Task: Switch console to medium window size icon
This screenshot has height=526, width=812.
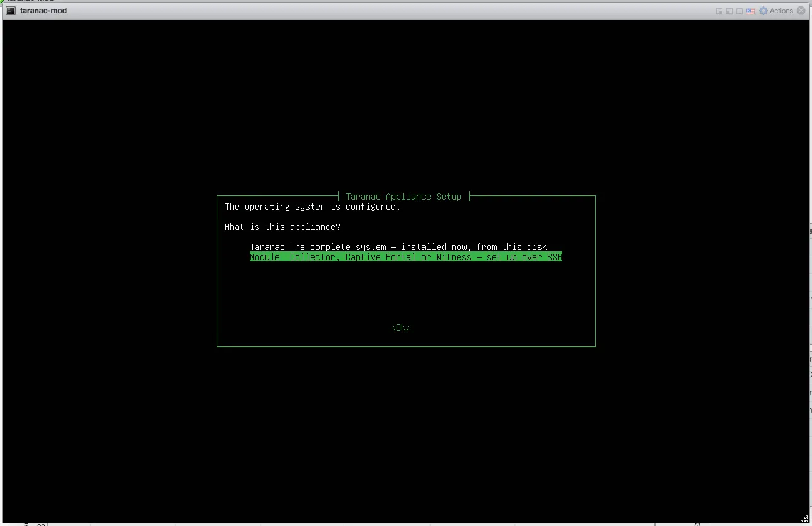Action: pos(729,11)
